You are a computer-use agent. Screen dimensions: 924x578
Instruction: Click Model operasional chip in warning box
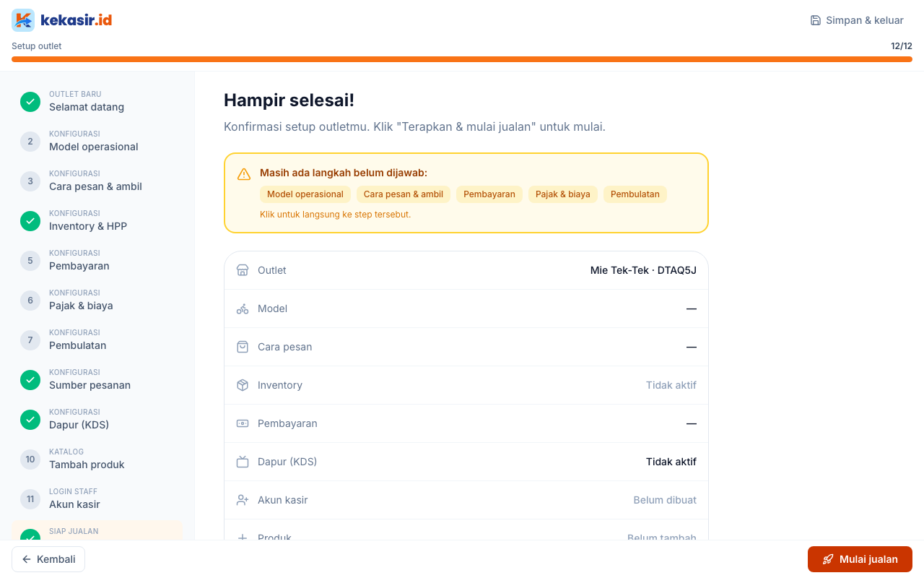point(305,194)
